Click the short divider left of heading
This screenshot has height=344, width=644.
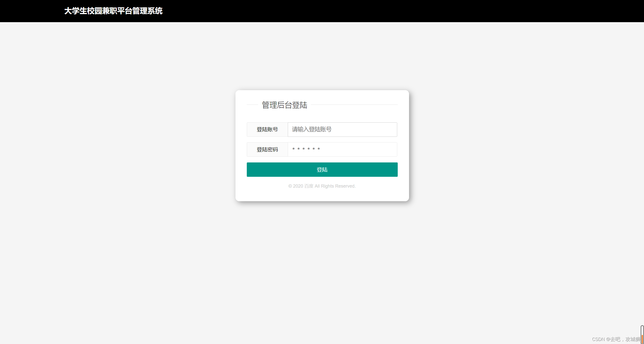(x=252, y=105)
